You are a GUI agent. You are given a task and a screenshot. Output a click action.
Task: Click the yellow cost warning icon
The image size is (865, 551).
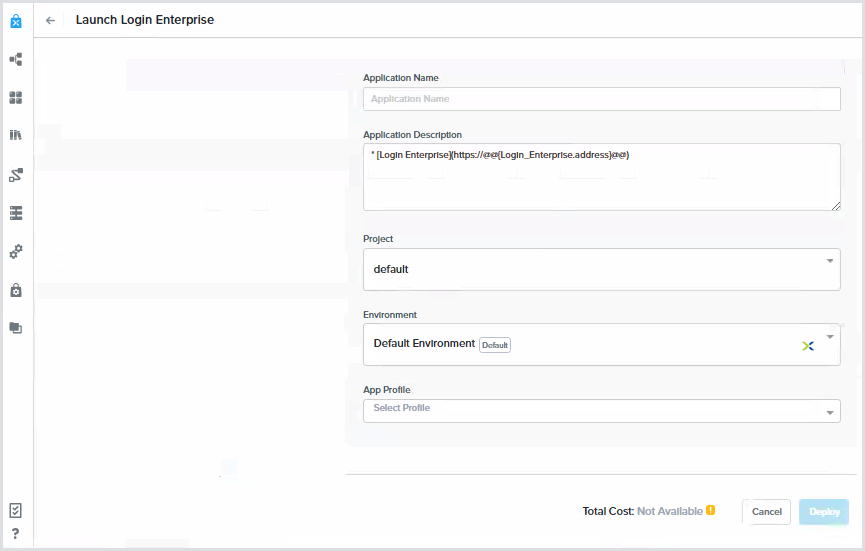point(711,511)
